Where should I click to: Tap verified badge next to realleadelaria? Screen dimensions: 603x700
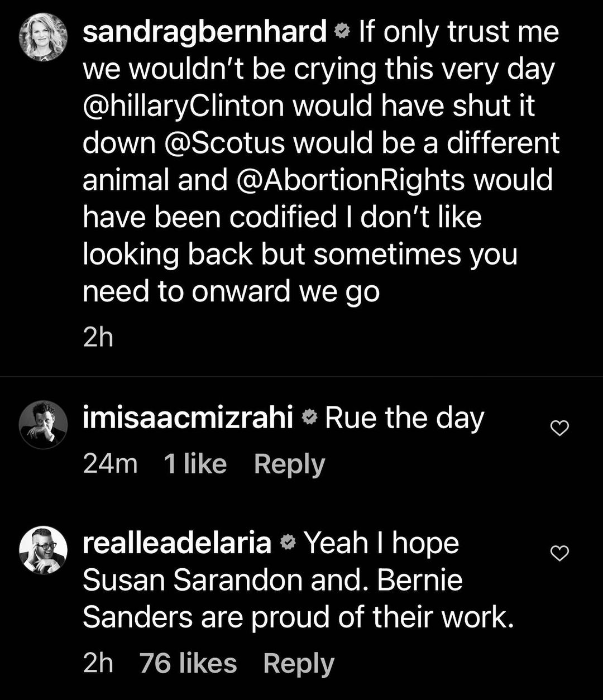286,544
